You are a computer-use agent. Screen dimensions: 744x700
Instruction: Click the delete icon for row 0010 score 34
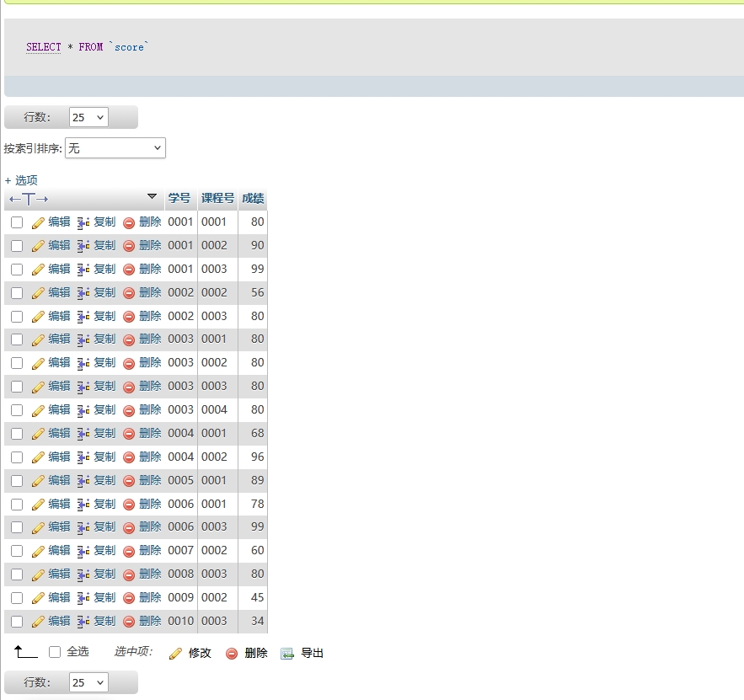pyautogui.click(x=129, y=622)
